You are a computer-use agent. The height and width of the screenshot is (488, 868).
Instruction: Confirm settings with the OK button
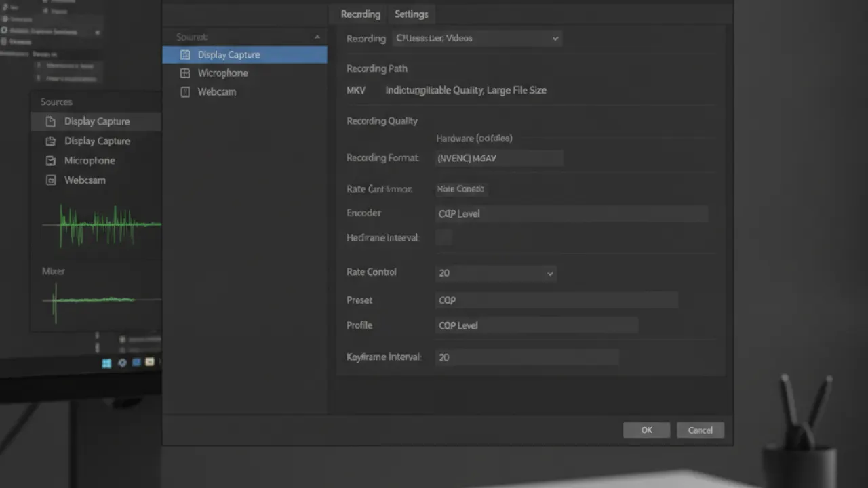click(647, 430)
